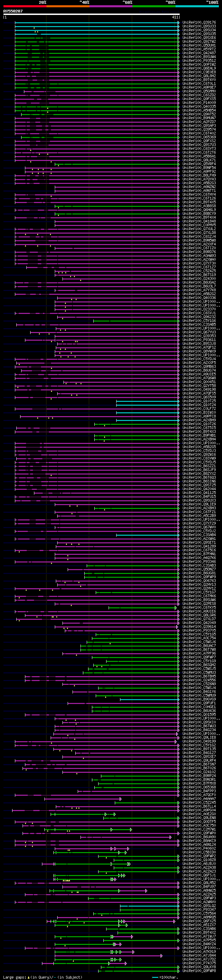
Task: Select the UniRef100_B3IWI0 entry
Action: (199, 412)
